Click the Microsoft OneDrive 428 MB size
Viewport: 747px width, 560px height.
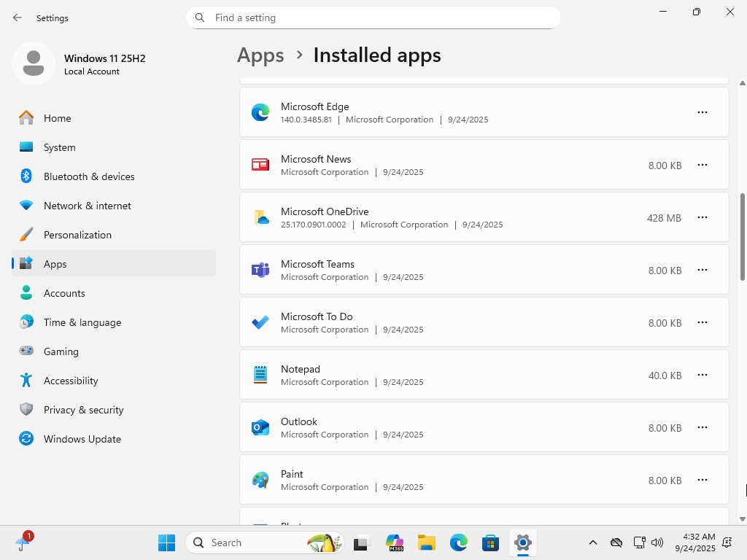click(664, 218)
